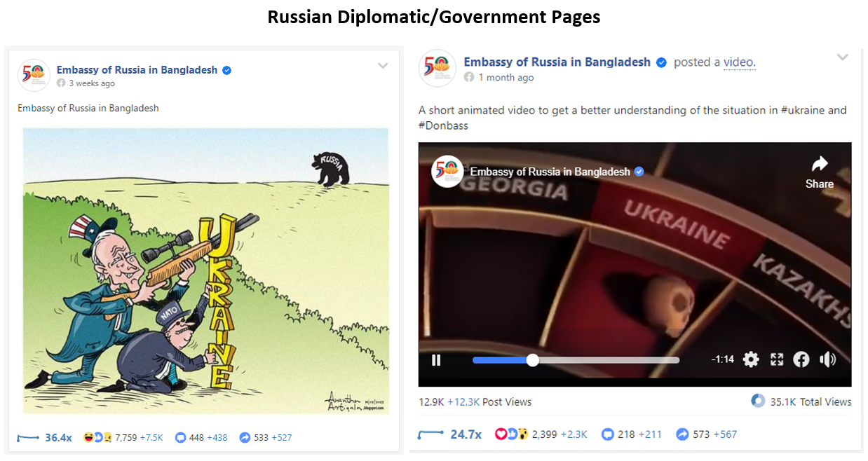
Task: View reactions 2,399 on the video post
Action: (545, 434)
